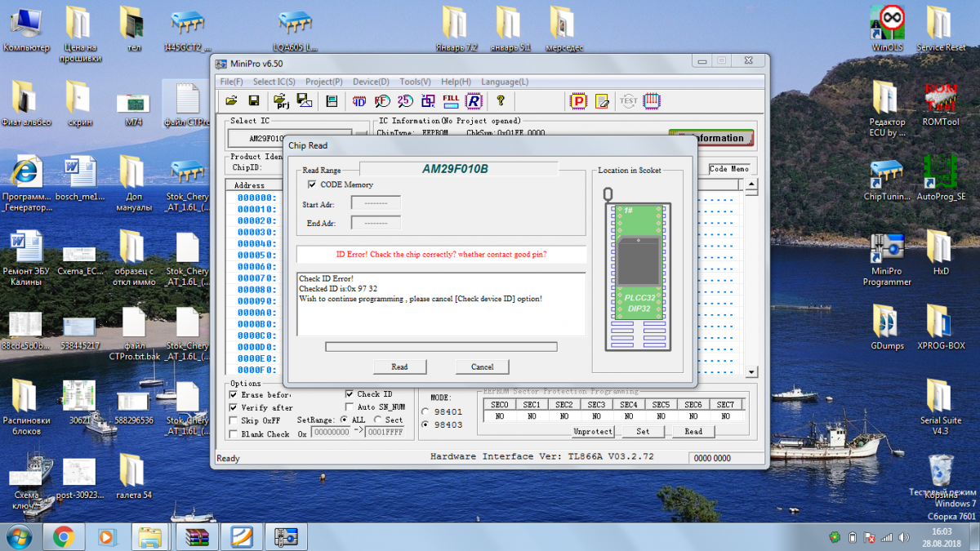Screen dimensions: 980x551
Task: Click the 'Checked ID is:0x 97 32' text
Action: click(338, 289)
